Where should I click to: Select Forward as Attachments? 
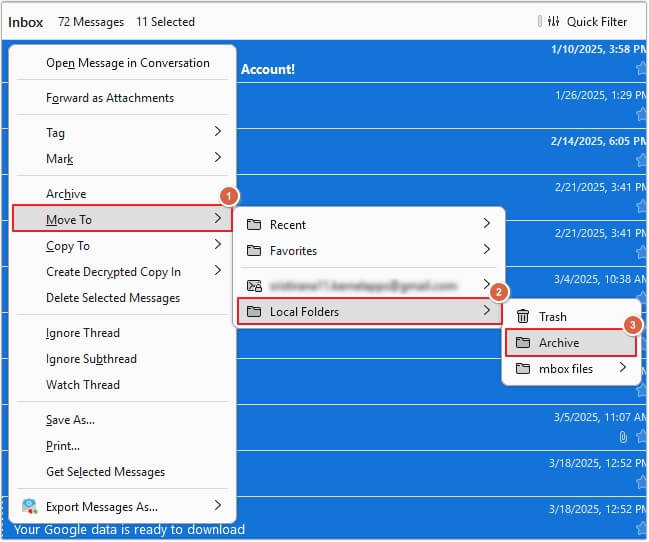point(110,98)
